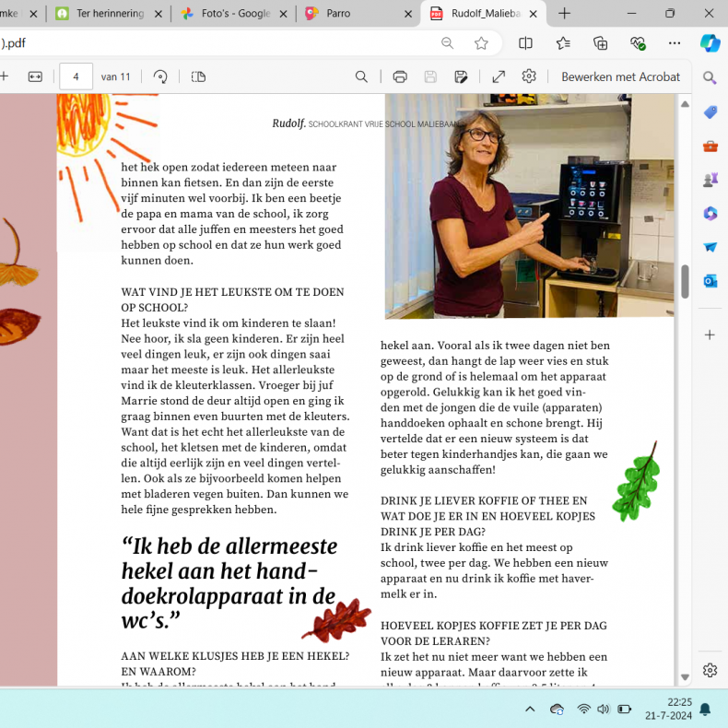
Task: Open sidebar customization settings gear
Action: [x=710, y=670]
